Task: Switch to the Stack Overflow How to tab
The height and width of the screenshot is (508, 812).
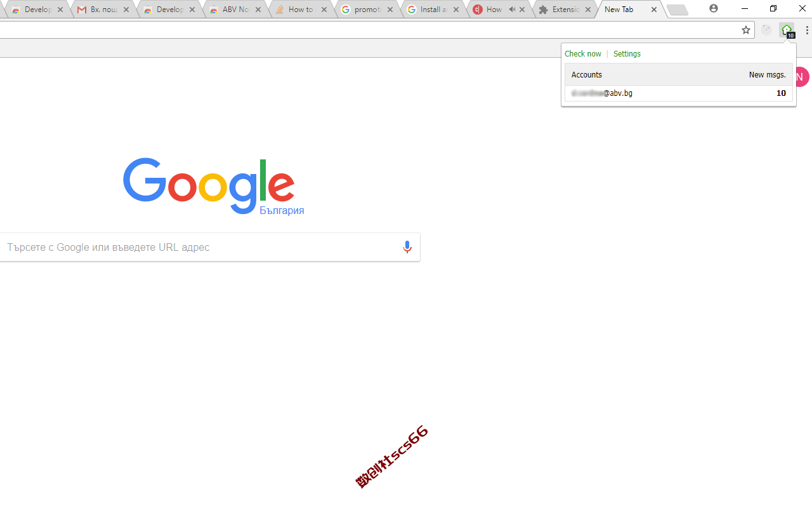Action: (x=301, y=10)
